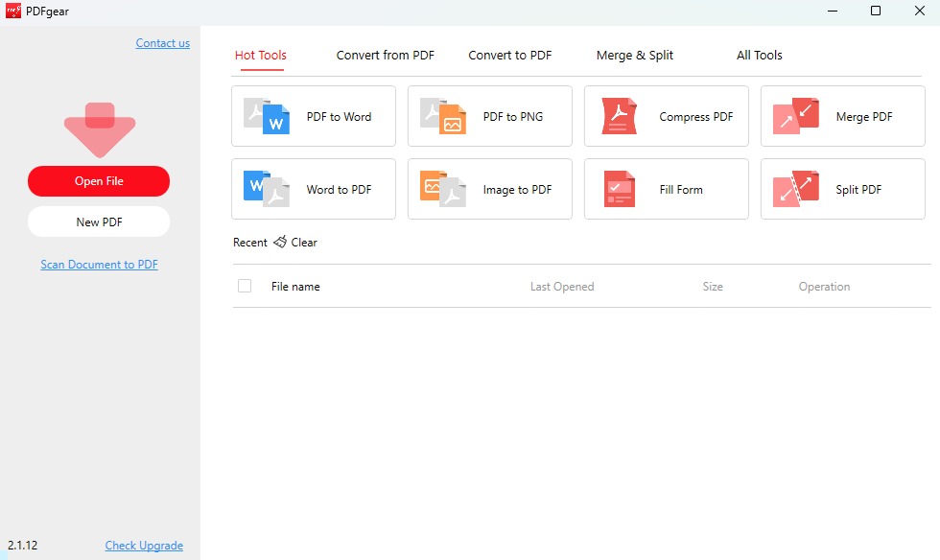The width and height of the screenshot is (940, 560).
Task: Open the Convert to PDF tab
Action: (509, 55)
